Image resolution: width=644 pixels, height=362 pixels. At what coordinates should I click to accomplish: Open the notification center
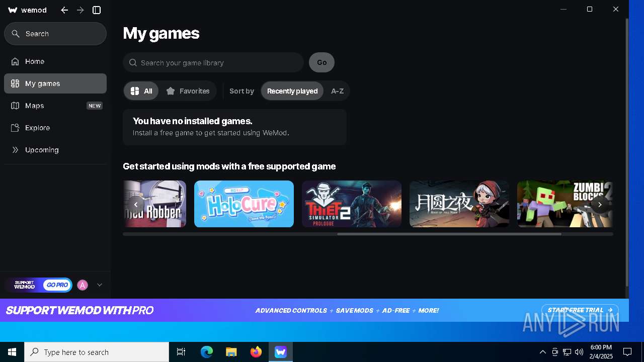[x=627, y=352]
